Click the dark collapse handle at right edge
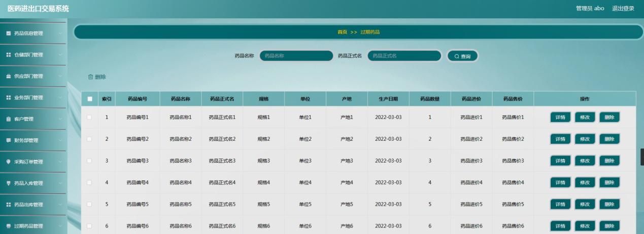Image resolution: width=644 pixels, height=234 pixels. [642, 157]
